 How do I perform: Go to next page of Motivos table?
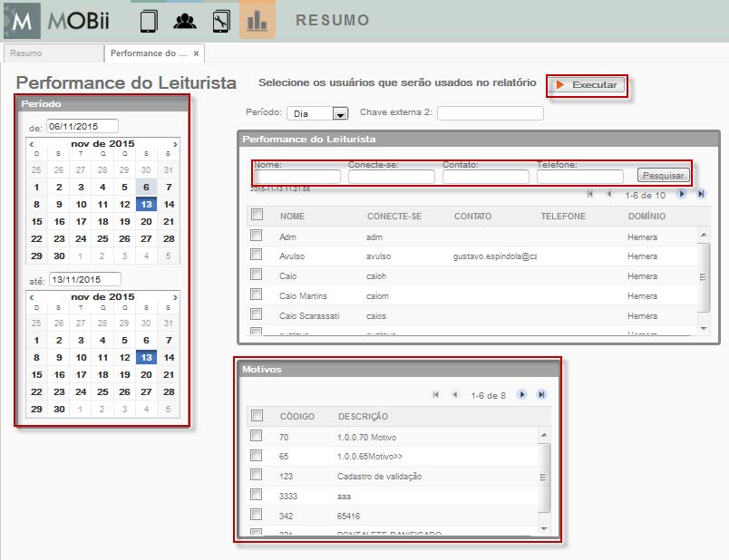(522, 394)
